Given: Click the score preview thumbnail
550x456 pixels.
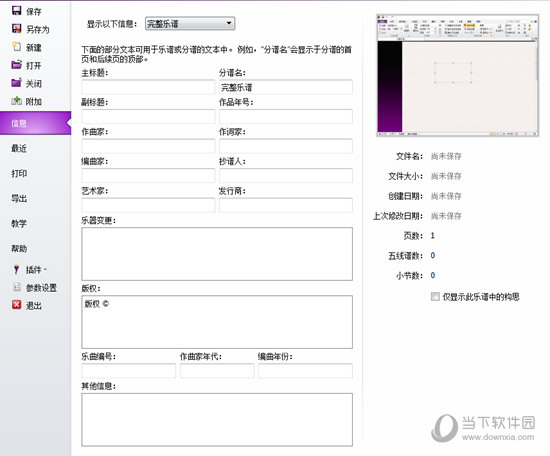Looking at the screenshot, I should tap(458, 75).
